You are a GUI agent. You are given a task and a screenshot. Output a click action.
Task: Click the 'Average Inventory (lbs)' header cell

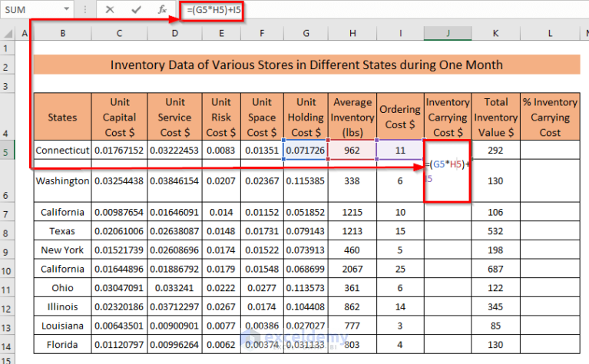[352, 117]
